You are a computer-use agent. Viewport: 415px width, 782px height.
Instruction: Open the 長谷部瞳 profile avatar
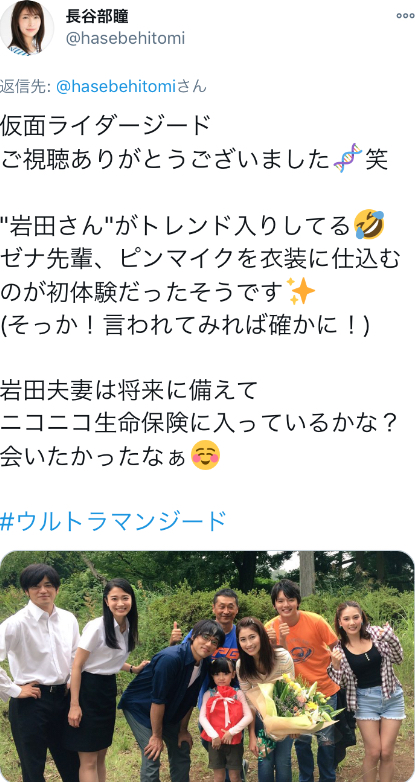[26, 28]
